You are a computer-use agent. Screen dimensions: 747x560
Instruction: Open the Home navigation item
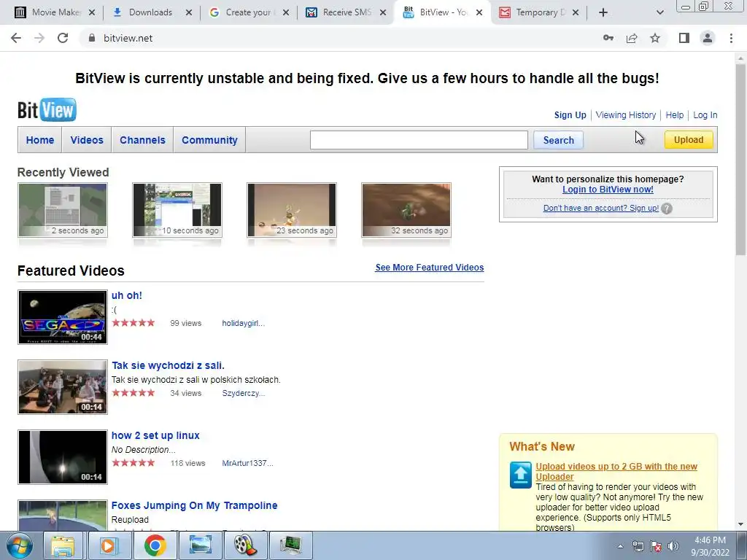point(40,140)
